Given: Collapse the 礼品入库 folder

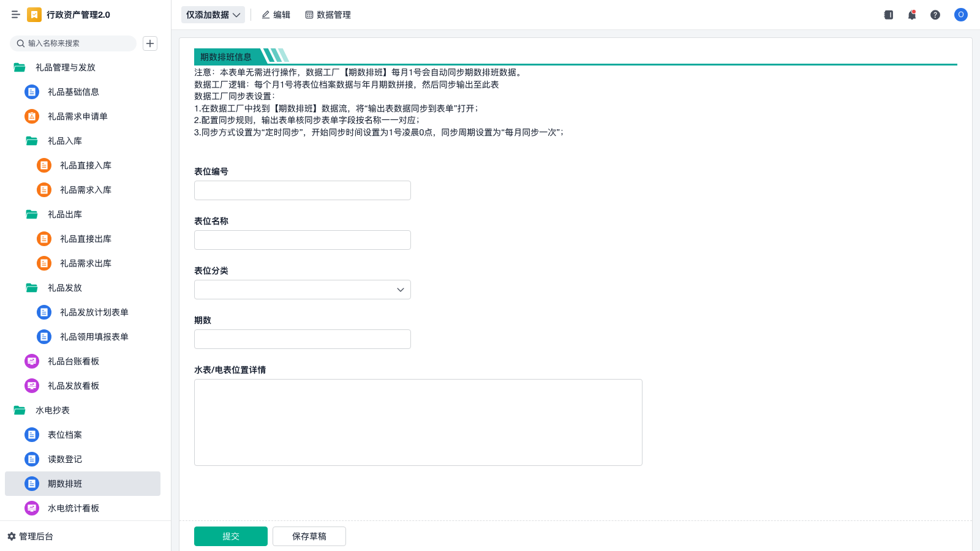Looking at the screenshot, I should coord(64,141).
